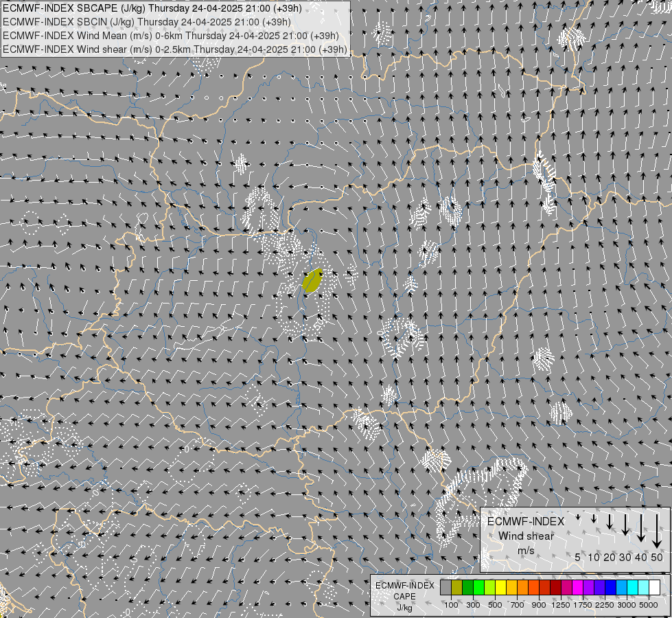Click the '700' label in the CAPE legend
The width and height of the screenshot is (672, 618).
tap(518, 605)
